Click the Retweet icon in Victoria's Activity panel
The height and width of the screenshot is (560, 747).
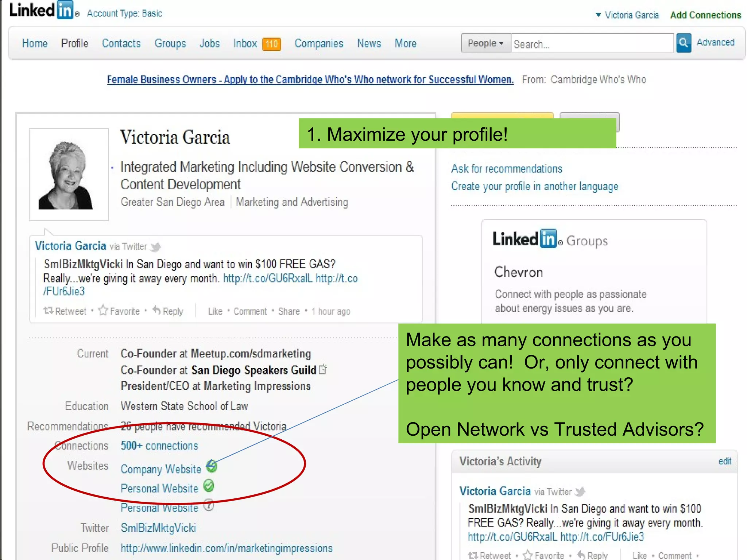pyautogui.click(x=473, y=555)
